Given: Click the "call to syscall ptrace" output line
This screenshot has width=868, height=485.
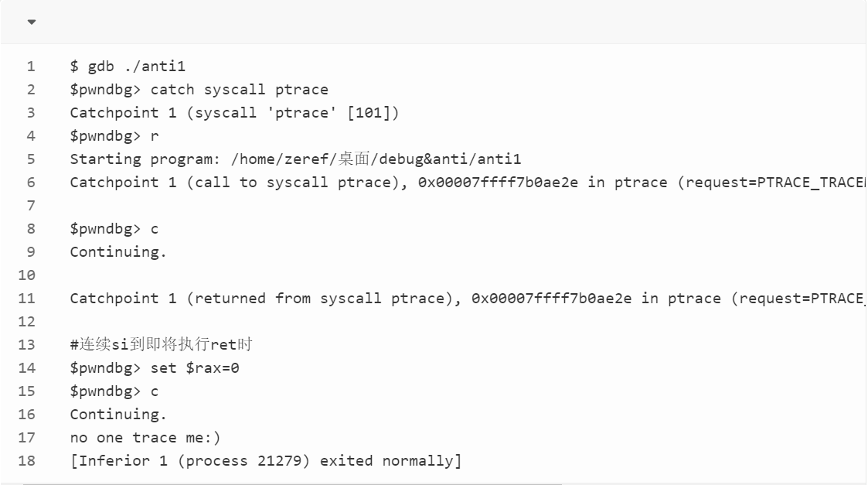Looking at the screenshot, I should pos(464,183).
